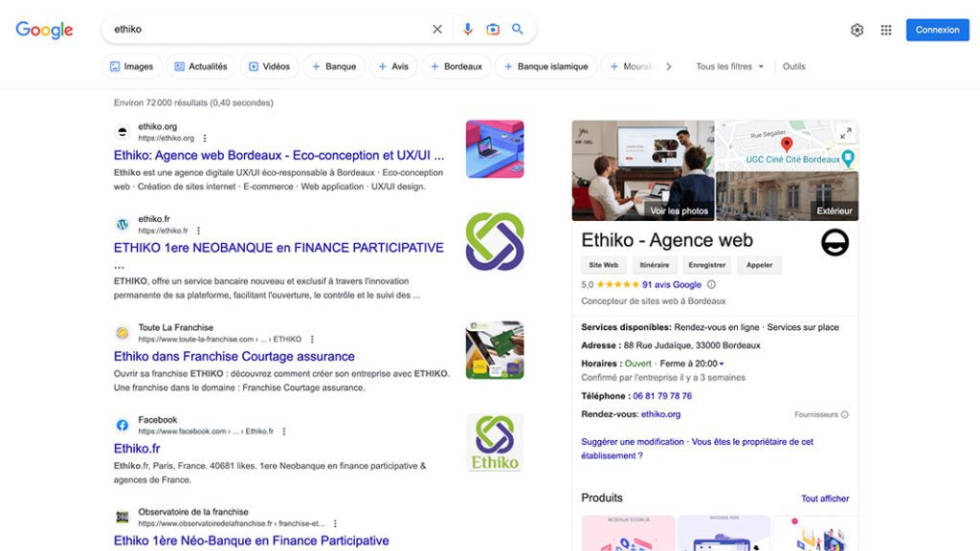Expand opening hours 'Ferme à 20:00'
Viewport: 980px width, 551px height.
click(693, 364)
